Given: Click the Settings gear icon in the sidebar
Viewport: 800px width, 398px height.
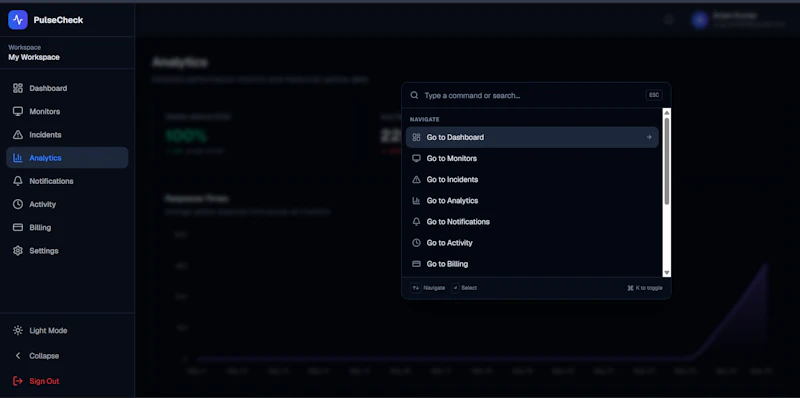Looking at the screenshot, I should pos(18,251).
